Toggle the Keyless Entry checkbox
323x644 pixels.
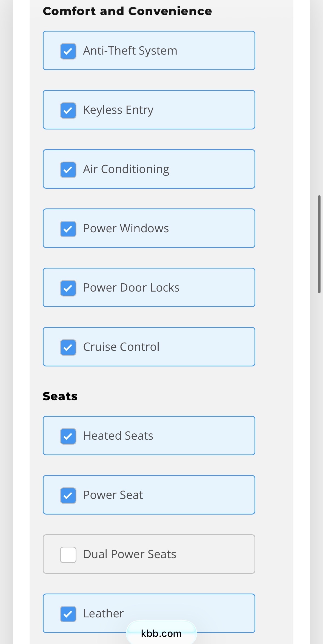pos(68,111)
